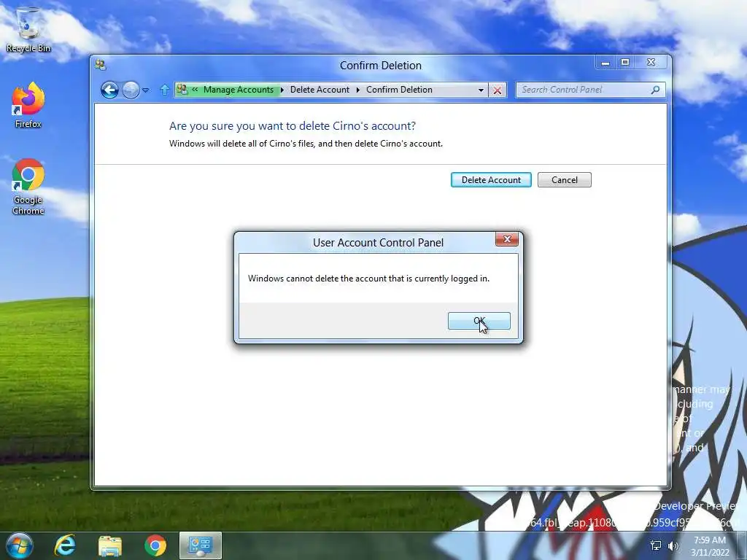Click the Control Panel taskbar button

(x=200, y=545)
